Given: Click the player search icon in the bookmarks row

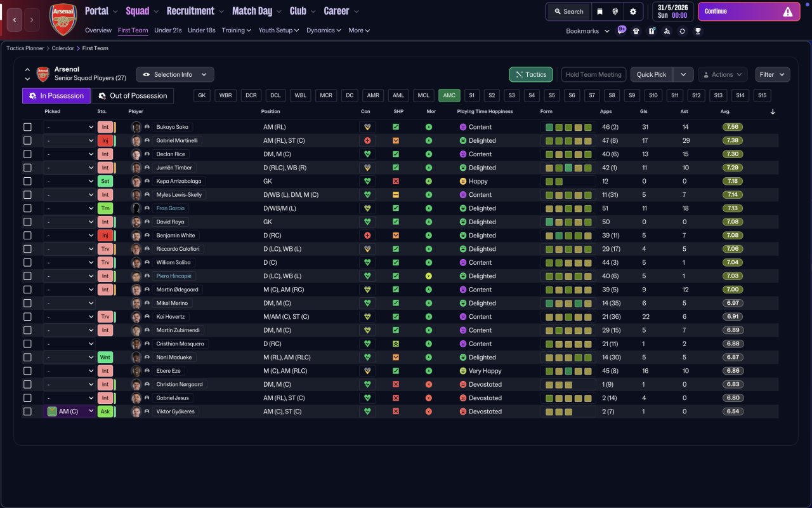Looking at the screenshot, I should pos(667,31).
